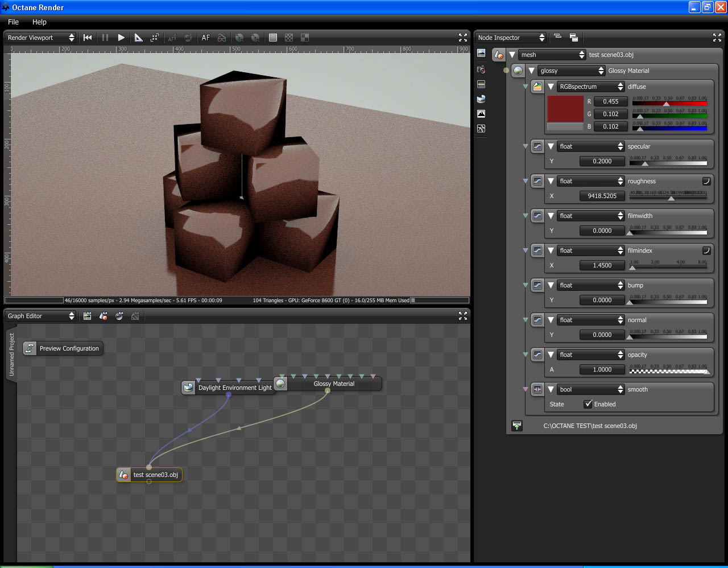The width and height of the screenshot is (728, 568).
Task: Open the Help menu
Action: pyautogui.click(x=39, y=22)
